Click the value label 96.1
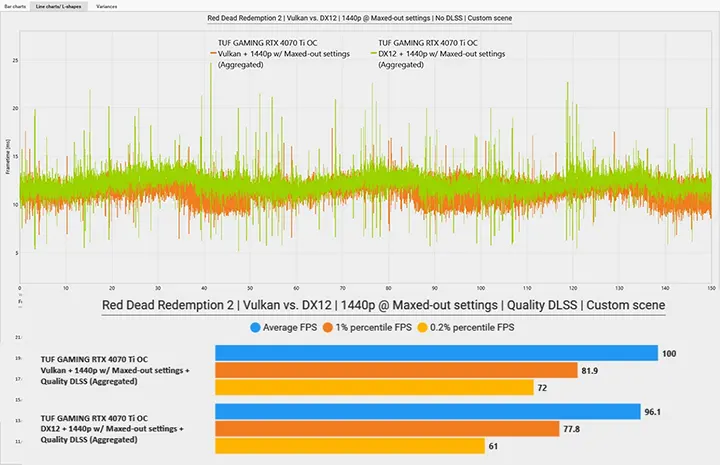This screenshot has height=465, width=720. tap(652, 412)
